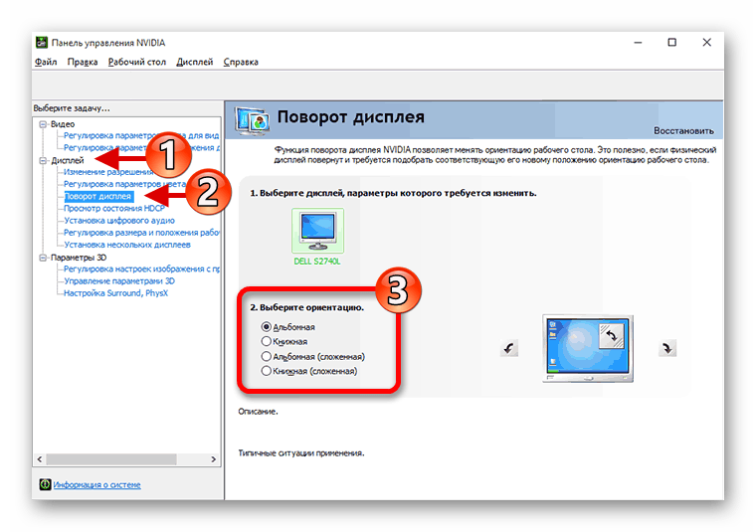The width and height of the screenshot is (756, 532).
Task: Click the system information icon
Action: 46,484
